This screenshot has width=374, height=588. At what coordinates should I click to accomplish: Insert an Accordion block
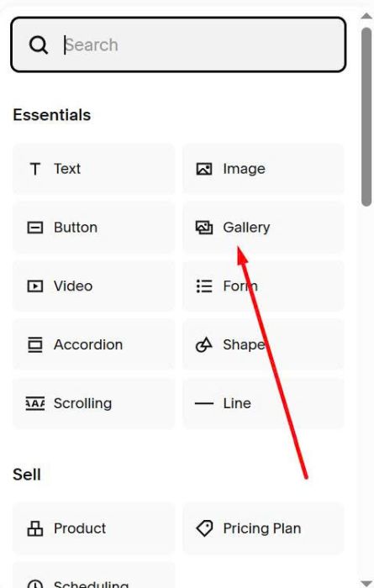(94, 344)
